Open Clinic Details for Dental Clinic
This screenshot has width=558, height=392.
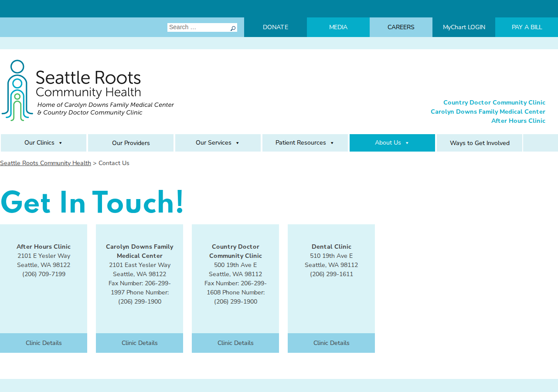tap(331, 343)
